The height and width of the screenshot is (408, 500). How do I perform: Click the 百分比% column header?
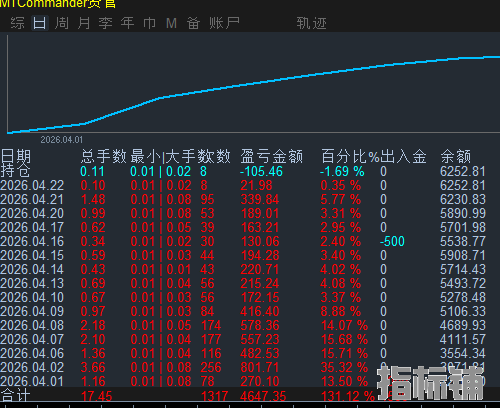pos(350,156)
